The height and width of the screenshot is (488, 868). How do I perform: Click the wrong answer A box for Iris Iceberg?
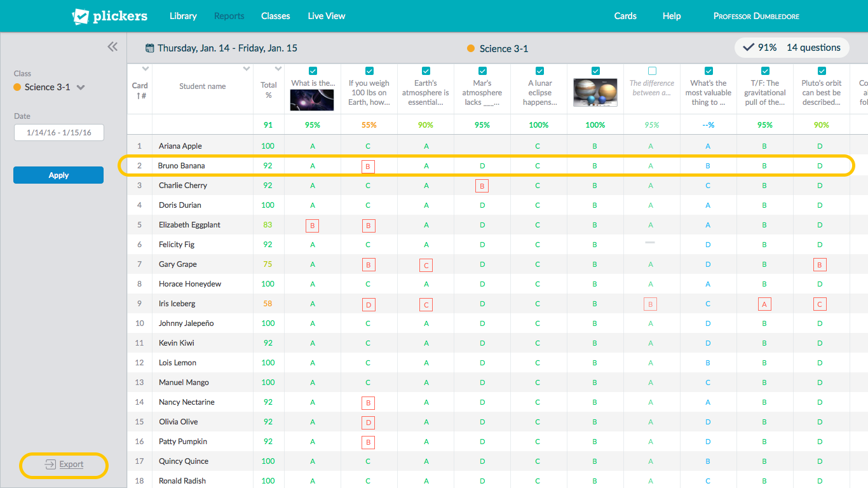point(764,304)
